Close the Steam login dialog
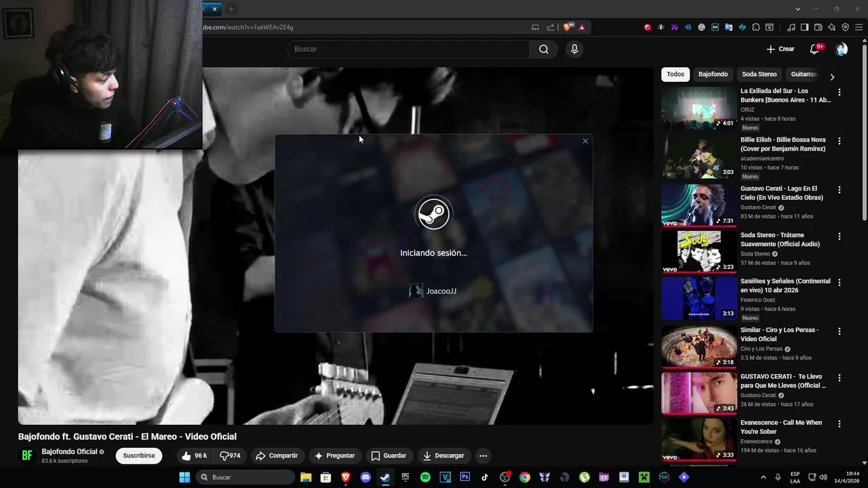This screenshot has width=868, height=488. tap(585, 141)
